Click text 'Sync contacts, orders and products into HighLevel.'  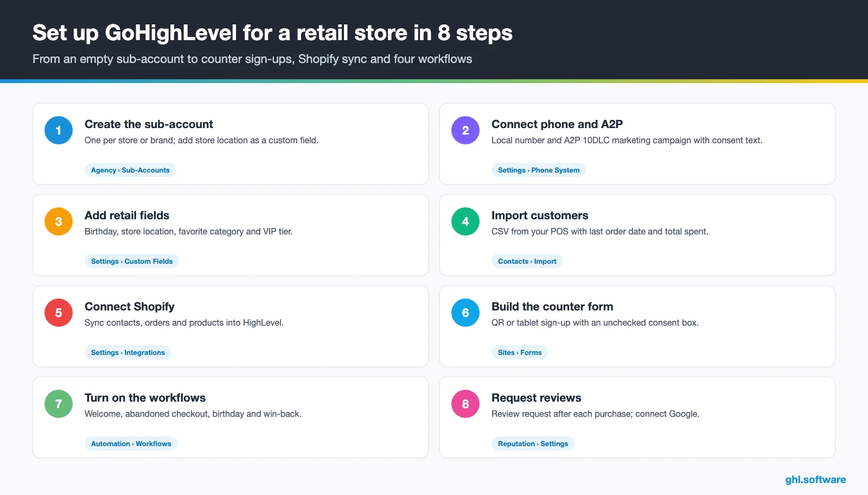tap(184, 323)
